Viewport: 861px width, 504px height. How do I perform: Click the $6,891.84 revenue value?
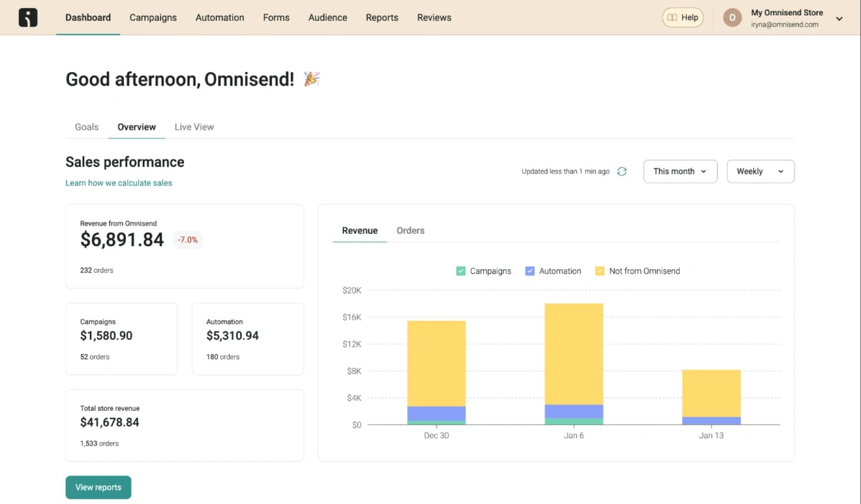122,240
